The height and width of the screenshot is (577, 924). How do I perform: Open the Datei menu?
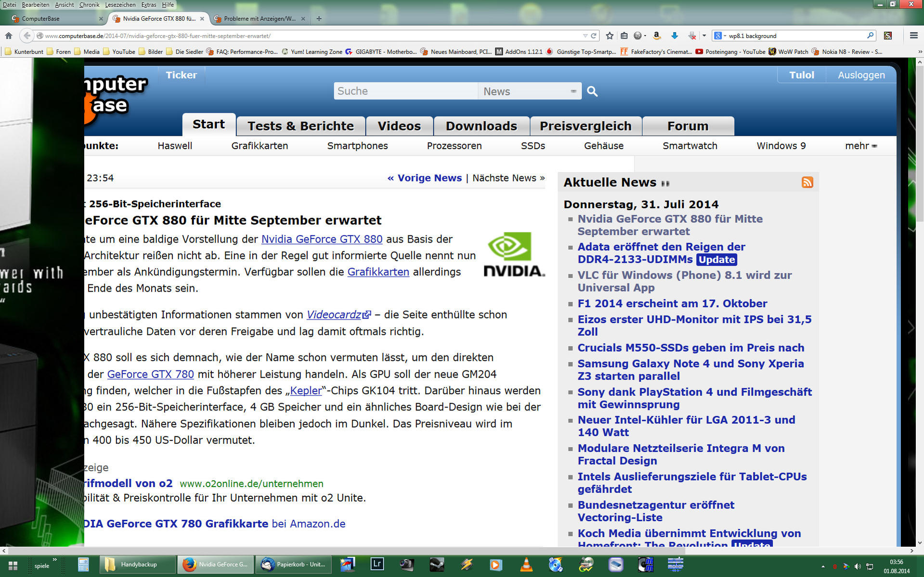pos(10,4)
